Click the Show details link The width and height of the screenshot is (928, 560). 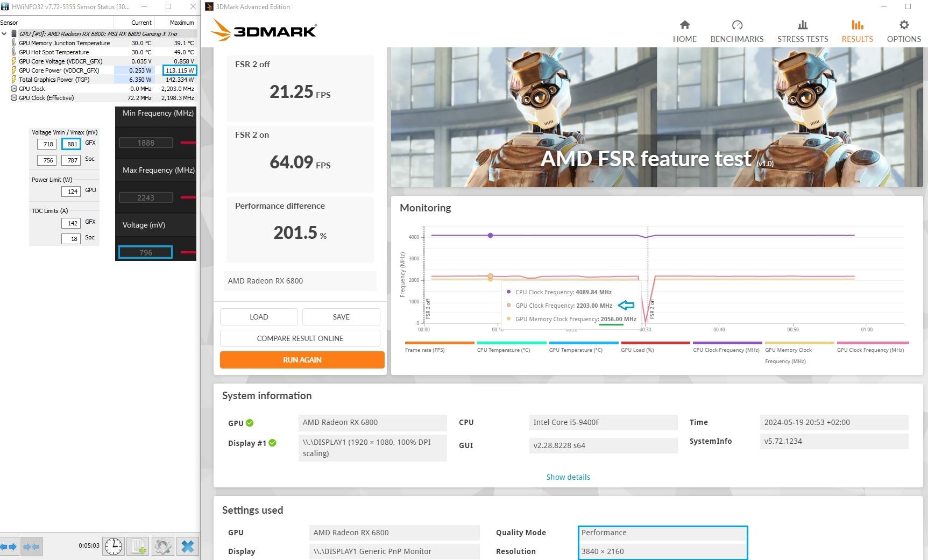point(568,477)
